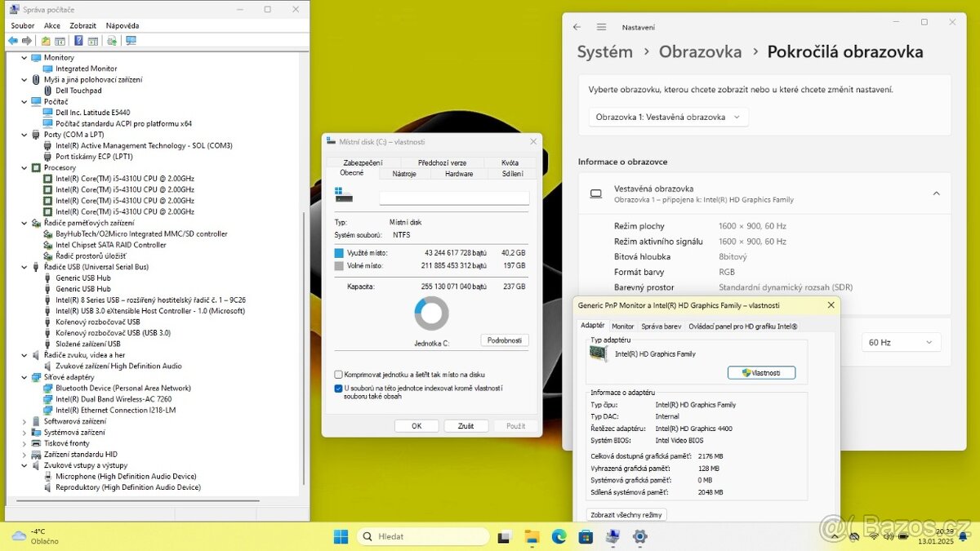Click the Podrobnosti button in disk properties
The image size is (980, 551).
pos(504,340)
